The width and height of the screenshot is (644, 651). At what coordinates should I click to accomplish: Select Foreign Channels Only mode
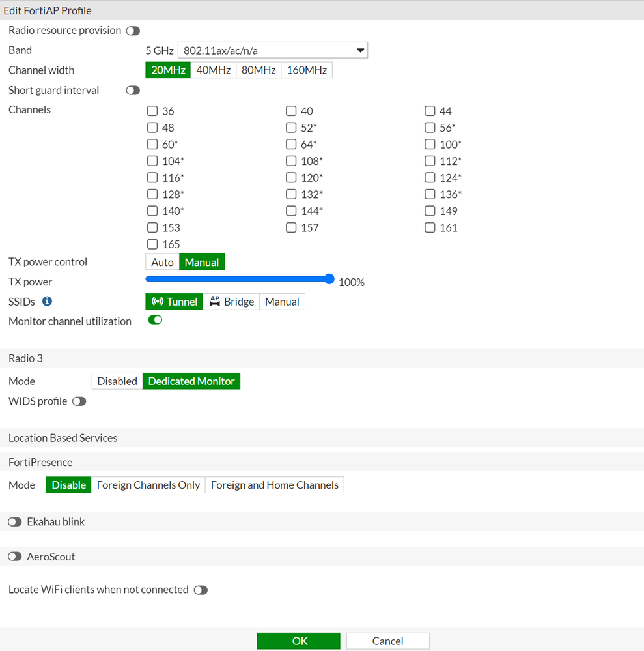tap(148, 485)
